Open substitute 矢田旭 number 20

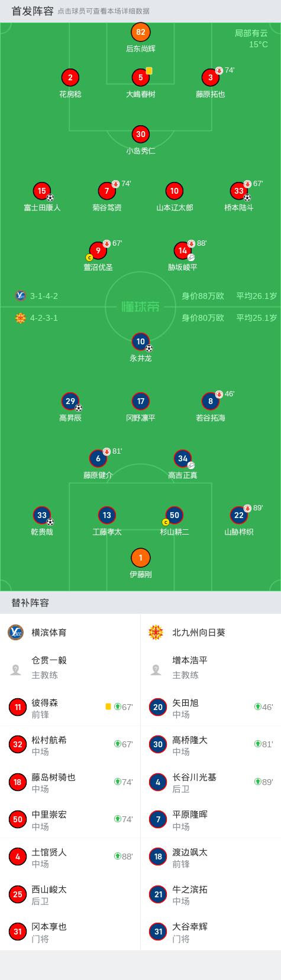pos(211,707)
